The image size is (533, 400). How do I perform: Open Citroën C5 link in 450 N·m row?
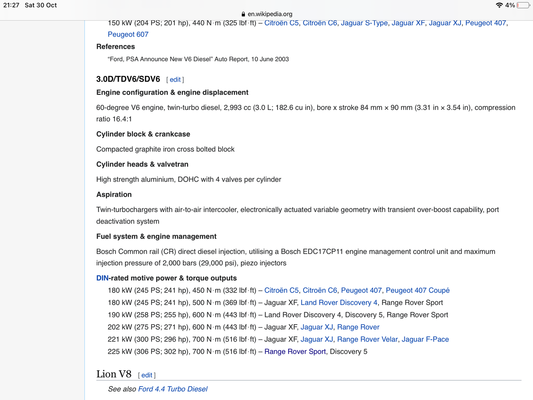(281, 290)
